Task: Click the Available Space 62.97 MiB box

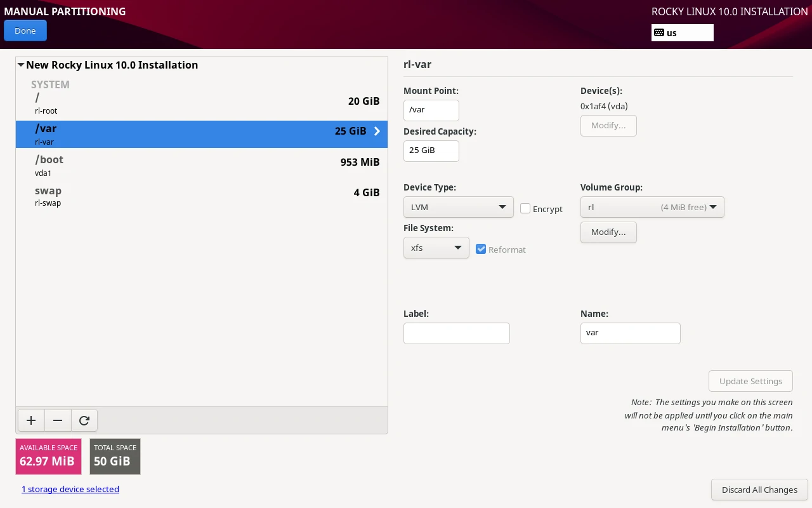Action: tap(49, 457)
